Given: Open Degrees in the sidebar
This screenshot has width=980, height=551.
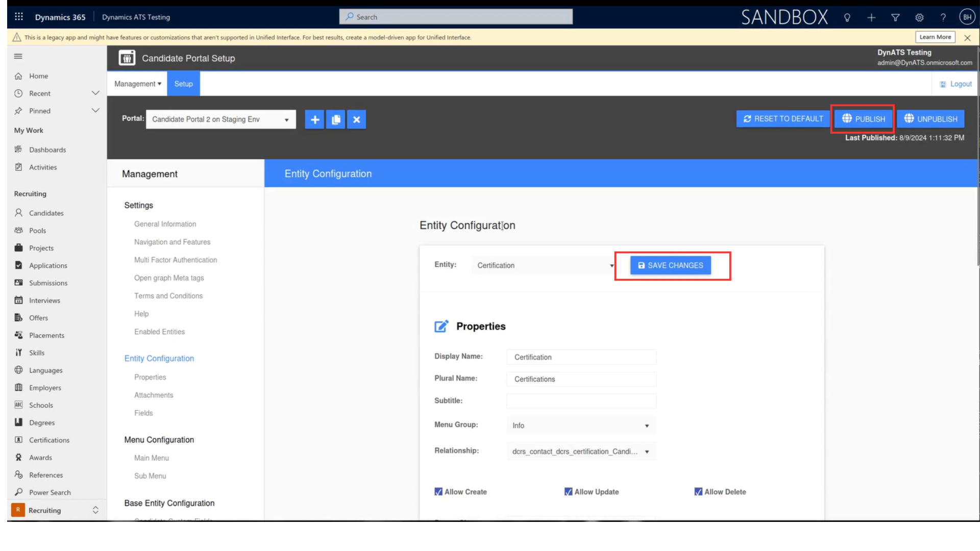Looking at the screenshot, I should point(42,422).
